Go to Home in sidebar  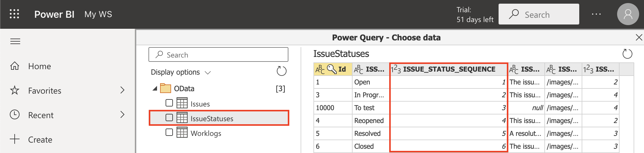click(39, 66)
